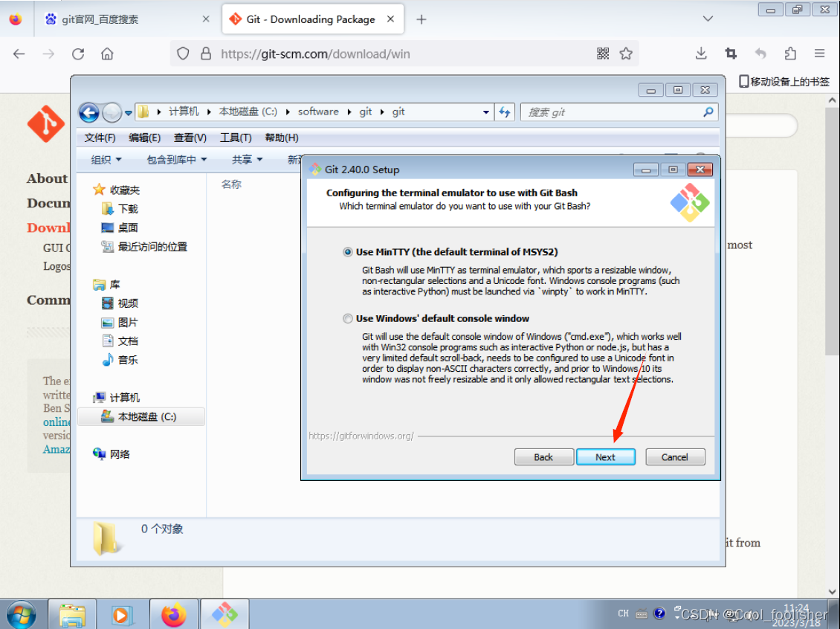
Task: Open 图片 library
Action: pyautogui.click(x=120, y=322)
